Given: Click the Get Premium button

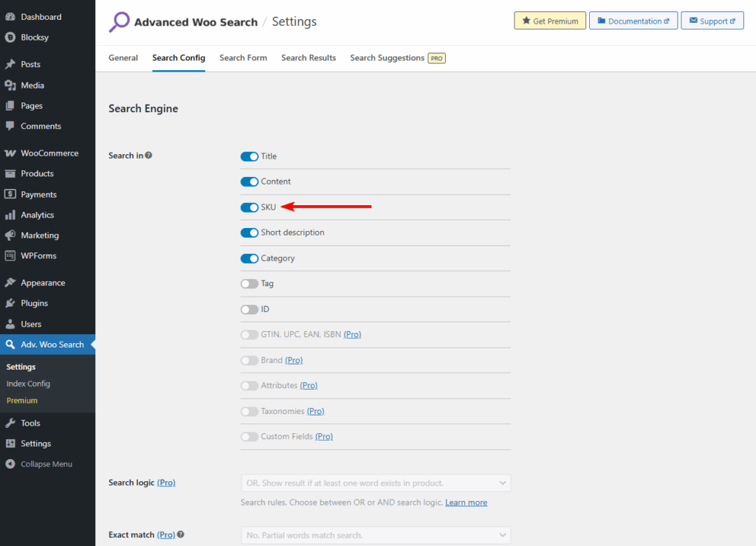Looking at the screenshot, I should tap(549, 20).
